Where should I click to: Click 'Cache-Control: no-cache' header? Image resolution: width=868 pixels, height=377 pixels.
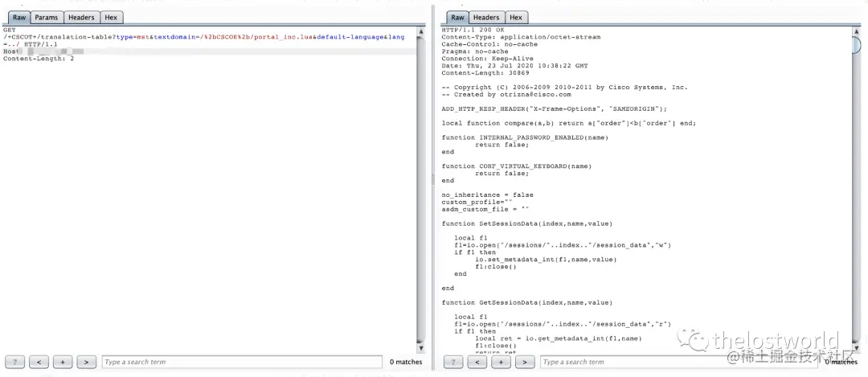(489, 44)
